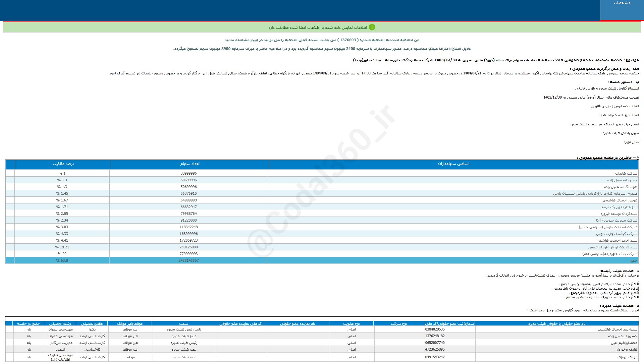Select سبدگردان توسعه فیروزه row
Viewport: 644px width, 362px height.
coord(322,214)
